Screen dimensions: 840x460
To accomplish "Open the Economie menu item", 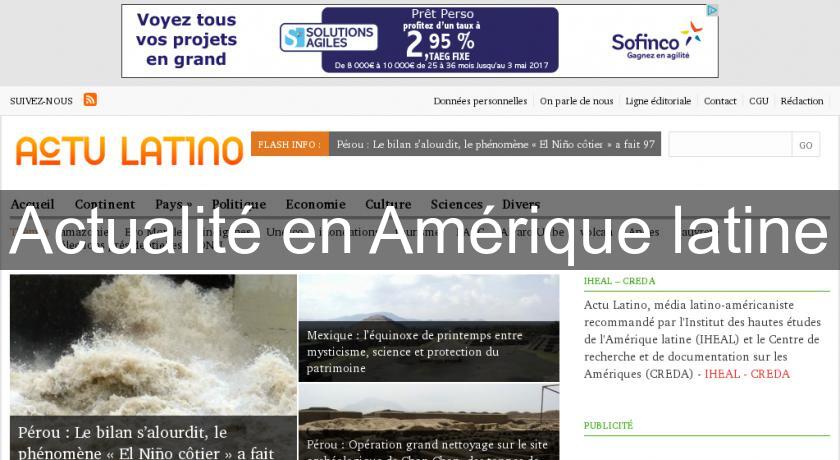I will coord(316,204).
